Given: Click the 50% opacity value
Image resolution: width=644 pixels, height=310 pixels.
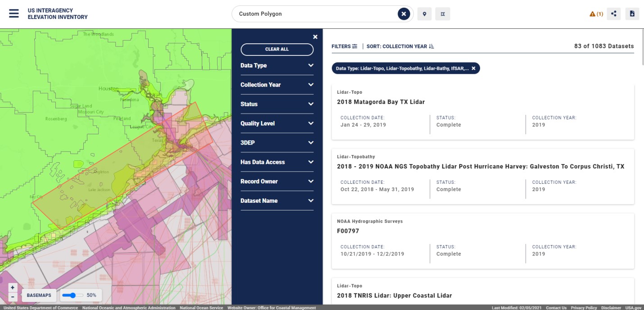Looking at the screenshot, I should [91, 295].
